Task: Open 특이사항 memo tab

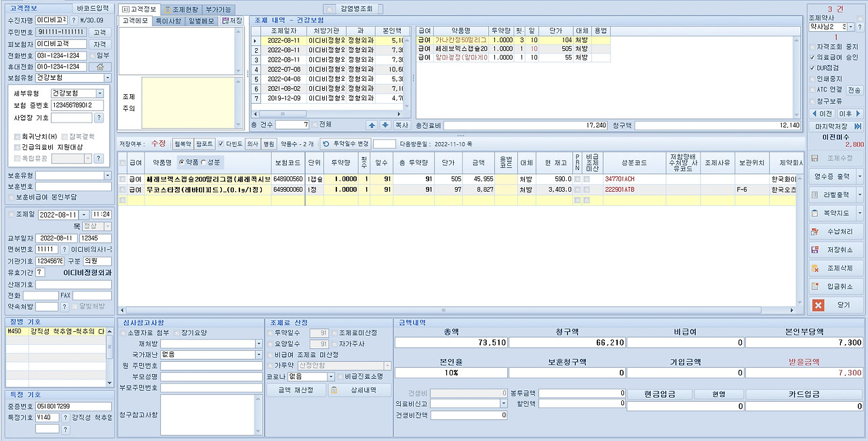Action: 167,21
